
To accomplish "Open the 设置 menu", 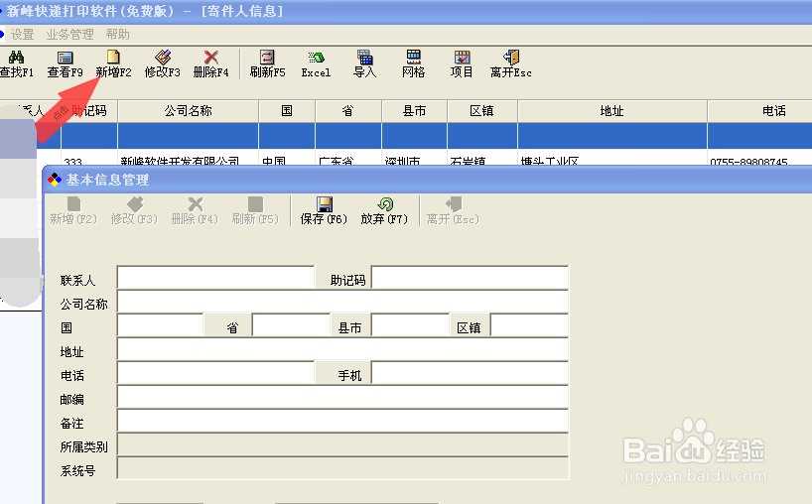I will 22,35.
